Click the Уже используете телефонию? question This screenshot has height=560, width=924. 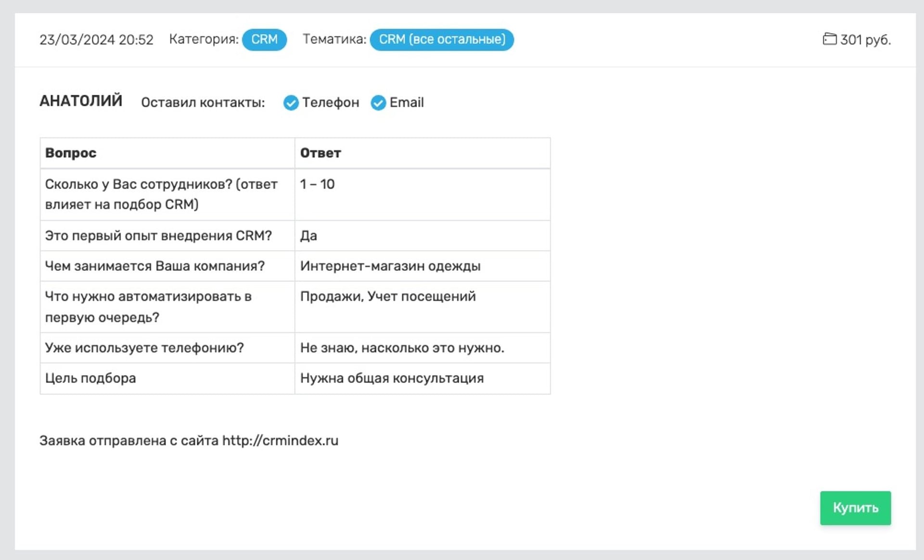(x=144, y=348)
